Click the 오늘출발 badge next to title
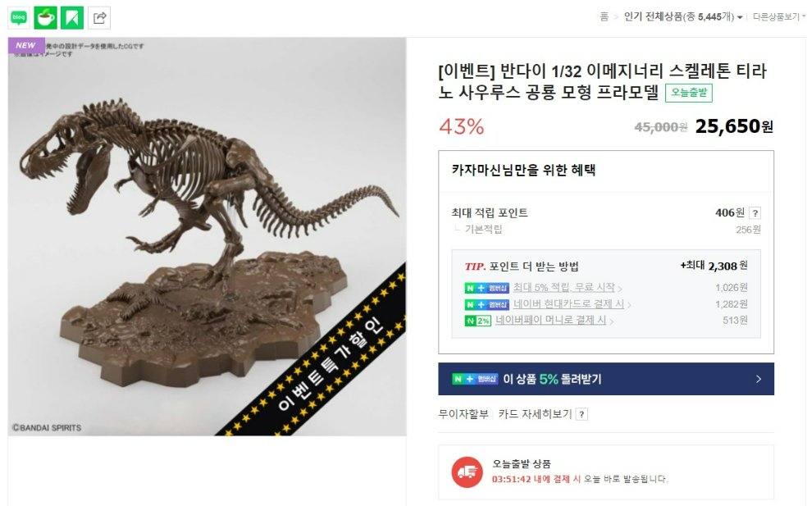812x506 pixels. (x=689, y=93)
